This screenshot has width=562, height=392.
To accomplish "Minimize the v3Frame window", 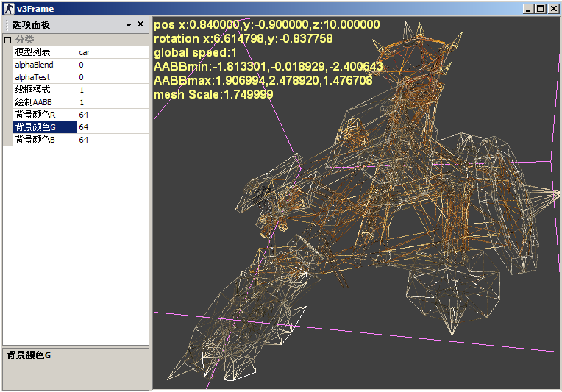I will click(x=528, y=9).
